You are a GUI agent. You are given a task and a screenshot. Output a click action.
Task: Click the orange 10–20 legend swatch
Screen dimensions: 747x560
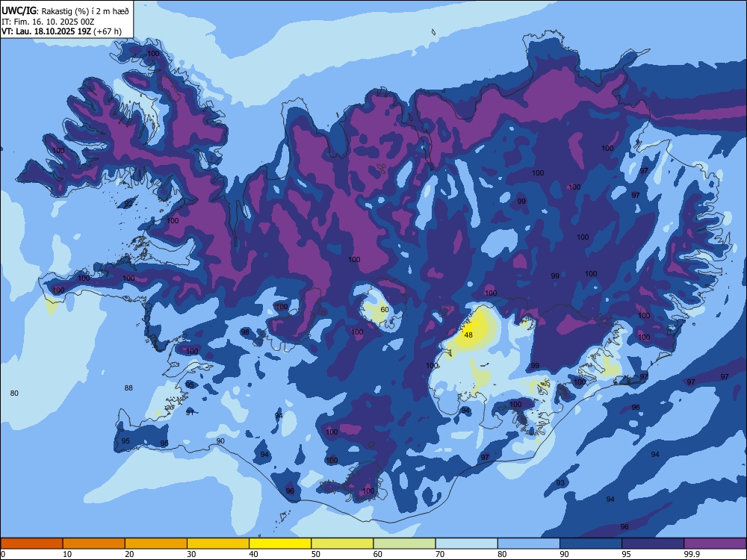click(x=94, y=544)
